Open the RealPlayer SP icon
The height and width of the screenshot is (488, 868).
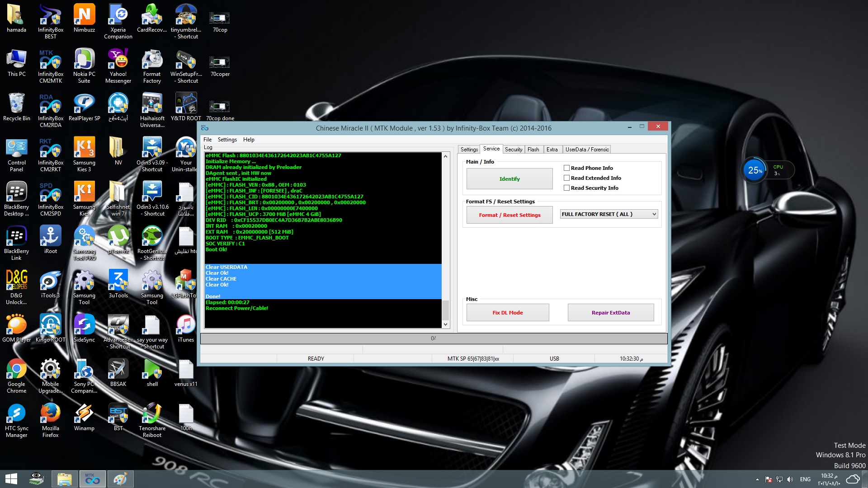coord(85,107)
